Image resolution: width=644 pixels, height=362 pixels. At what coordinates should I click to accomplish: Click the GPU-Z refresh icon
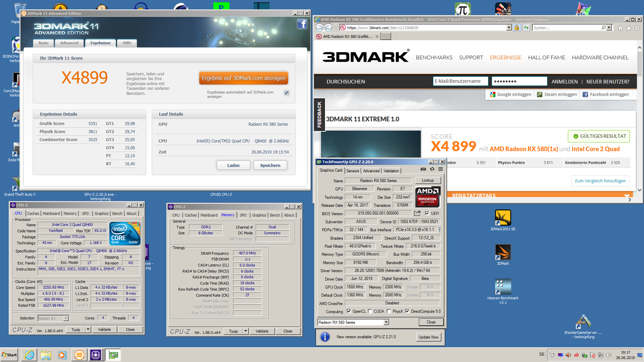click(x=432, y=169)
